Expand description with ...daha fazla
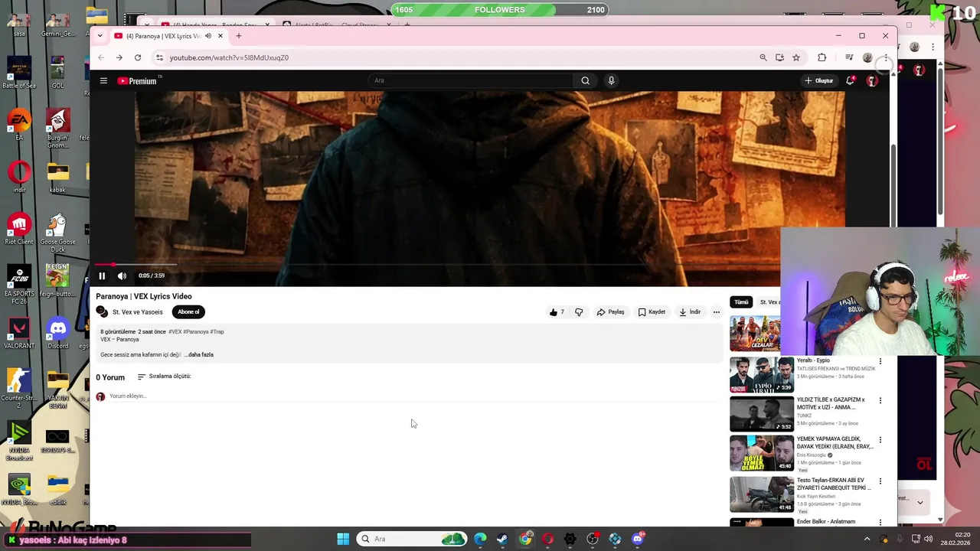The image size is (980, 551). [199, 355]
